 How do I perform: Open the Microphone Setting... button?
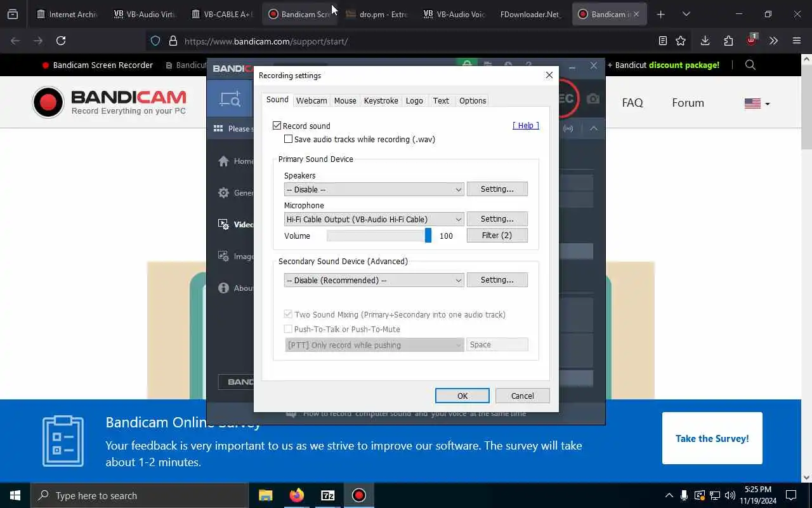497,218
